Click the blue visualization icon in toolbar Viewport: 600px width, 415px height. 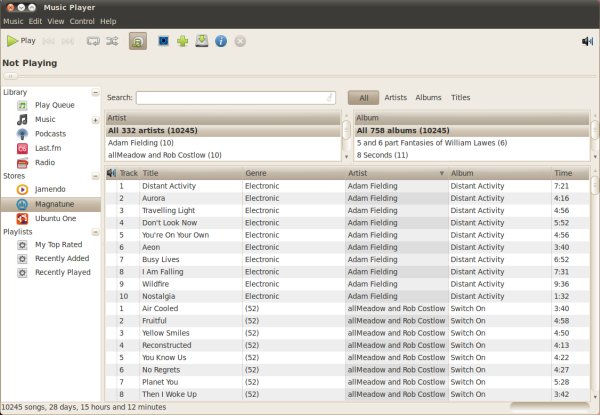point(162,41)
